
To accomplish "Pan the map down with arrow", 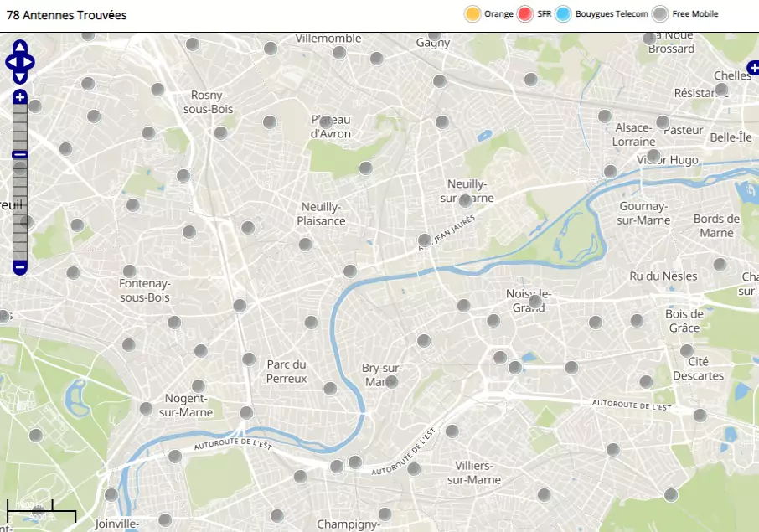I will 20,77.
